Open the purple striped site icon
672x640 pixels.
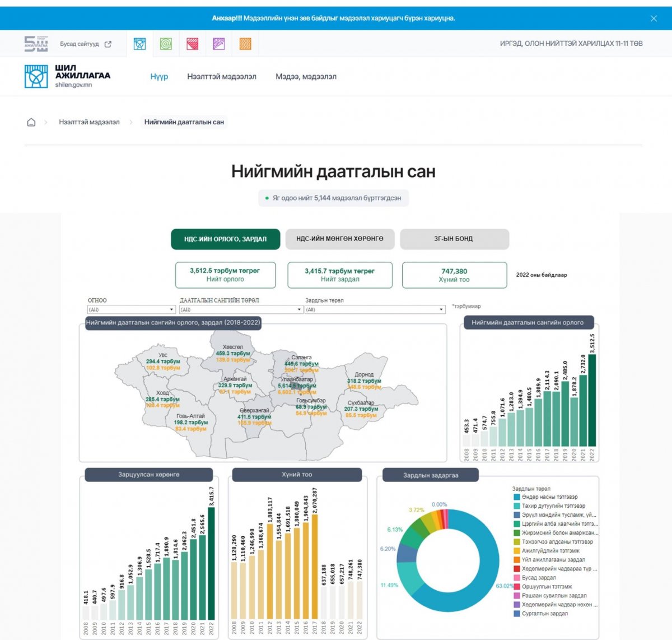pos(219,44)
